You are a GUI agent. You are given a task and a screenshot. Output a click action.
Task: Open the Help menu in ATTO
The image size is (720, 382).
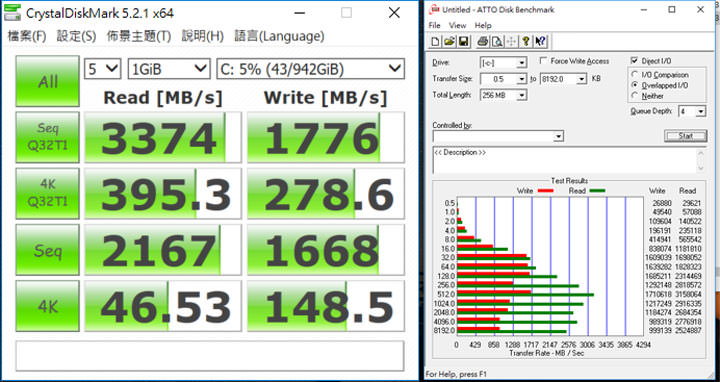(483, 25)
